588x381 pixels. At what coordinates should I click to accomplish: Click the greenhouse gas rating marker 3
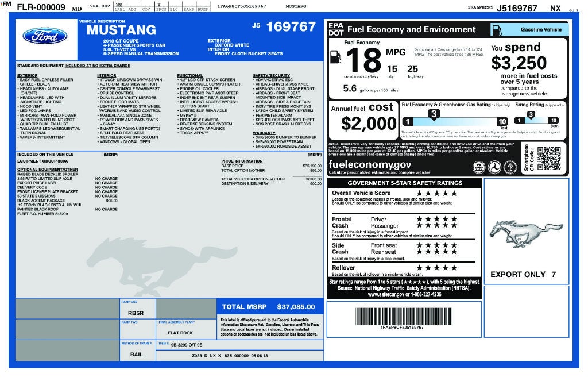point(434,114)
